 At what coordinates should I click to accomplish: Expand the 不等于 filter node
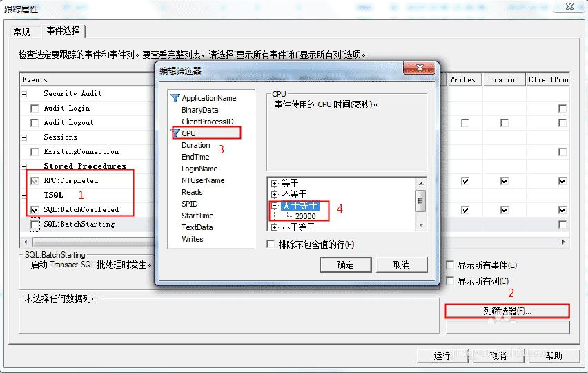(275, 194)
